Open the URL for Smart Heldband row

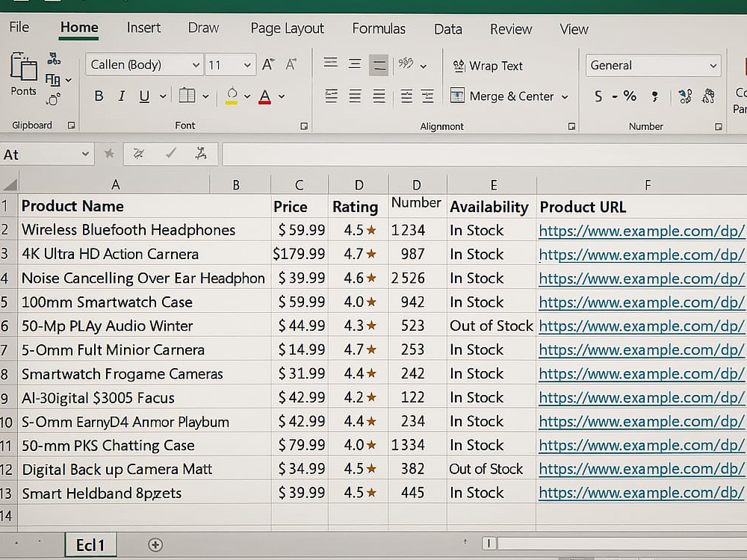click(641, 493)
